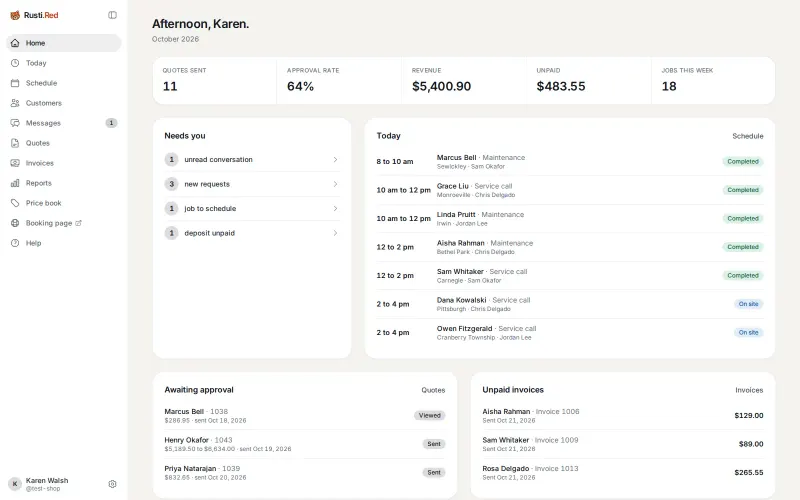800x500 pixels.
Task: Click the Messages unread badge
Action: 111,123
